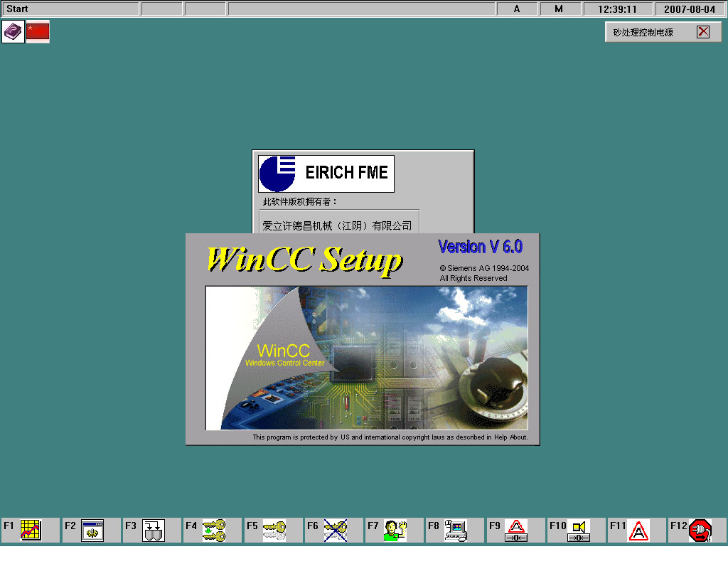
Task: Click the M mode indicator in status bar
Action: pos(559,9)
